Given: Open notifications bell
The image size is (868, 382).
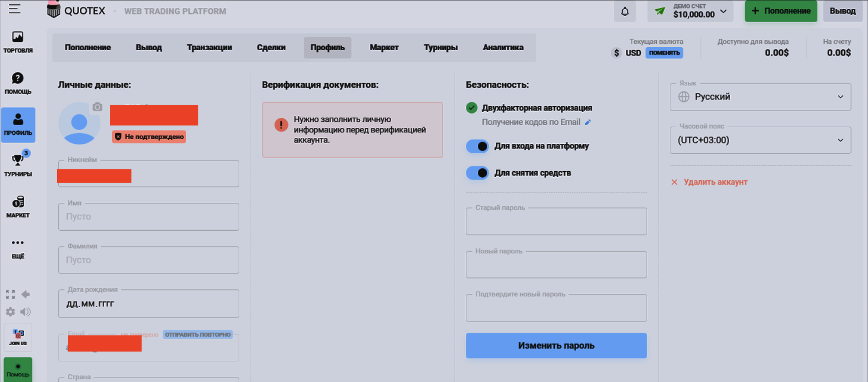Looking at the screenshot, I should coord(625,12).
